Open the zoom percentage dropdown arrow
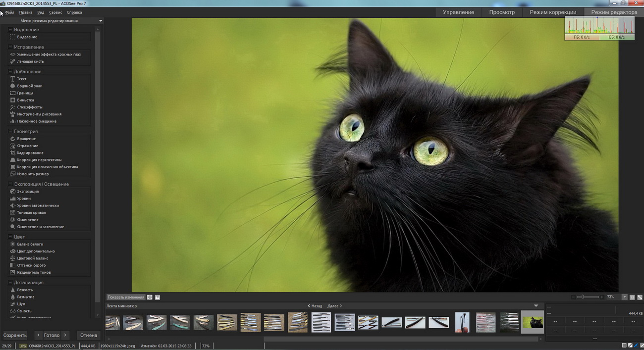The width and height of the screenshot is (644, 350). pyautogui.click(x=625, y=297)
